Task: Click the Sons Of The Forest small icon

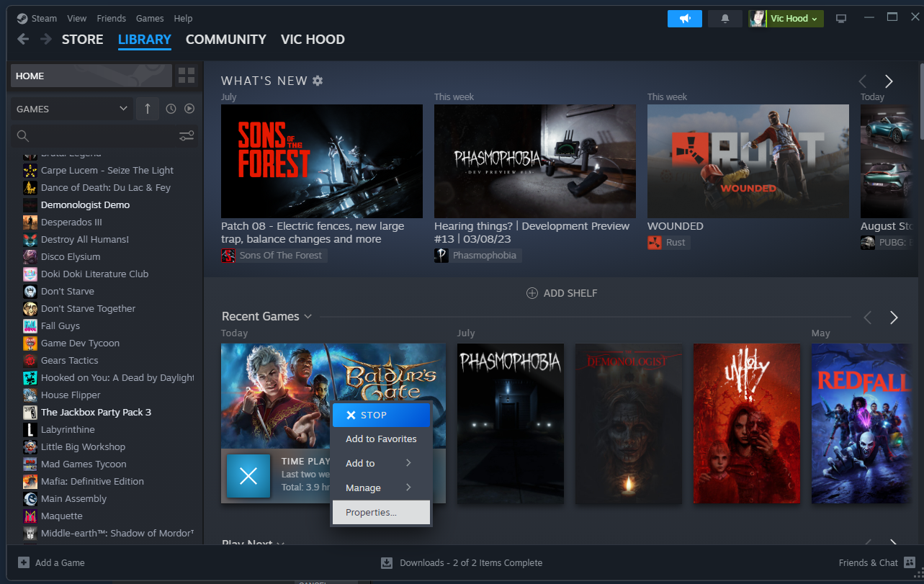Action: click(x=228, y=256)
